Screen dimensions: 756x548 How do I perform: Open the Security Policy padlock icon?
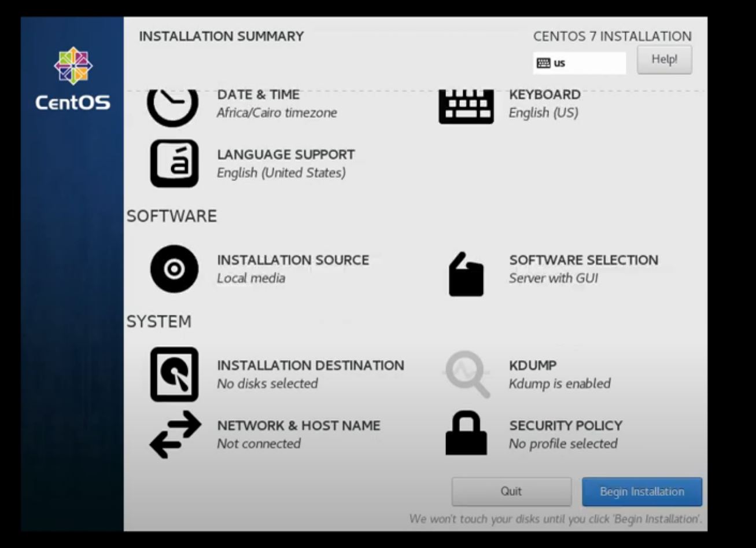pos(466,433)
